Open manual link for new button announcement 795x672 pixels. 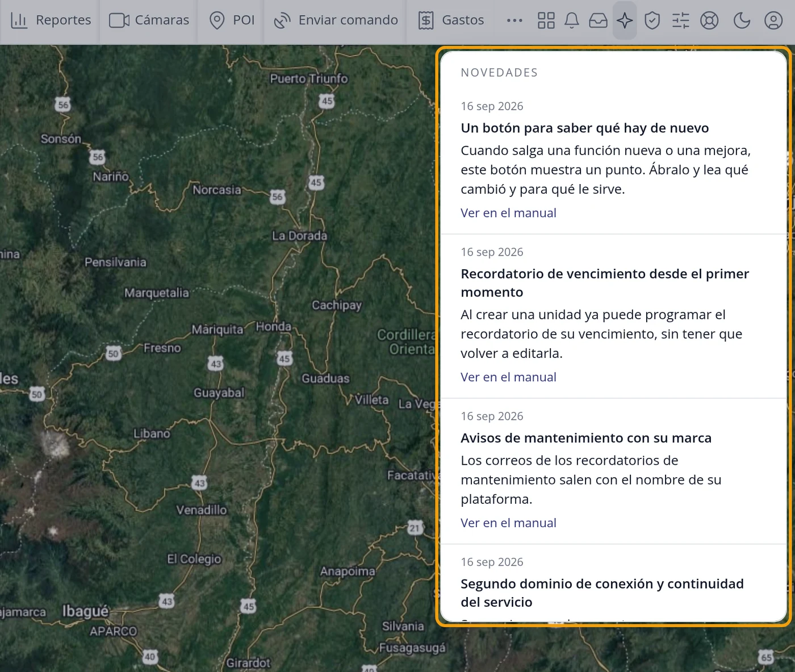click(x=508, y=213)
